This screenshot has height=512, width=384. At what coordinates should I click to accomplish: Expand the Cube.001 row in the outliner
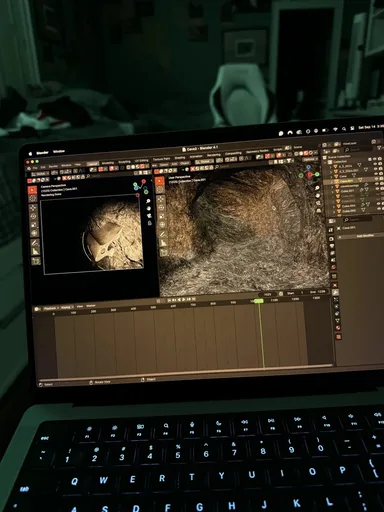click(333, 192)
